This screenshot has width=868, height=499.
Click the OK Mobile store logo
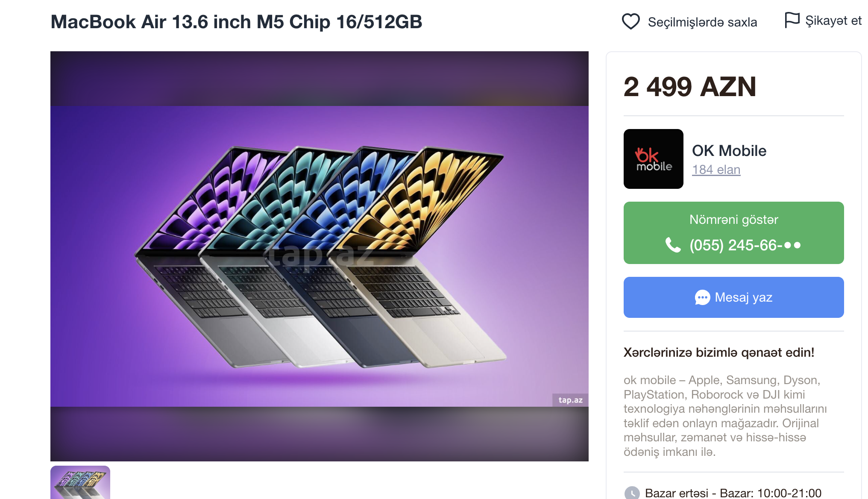[653, 159]
